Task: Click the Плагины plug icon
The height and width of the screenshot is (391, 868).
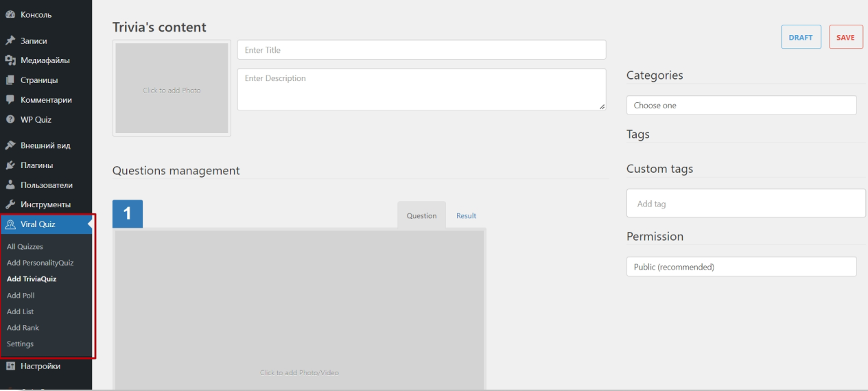Action: click(x=10, y=165)
